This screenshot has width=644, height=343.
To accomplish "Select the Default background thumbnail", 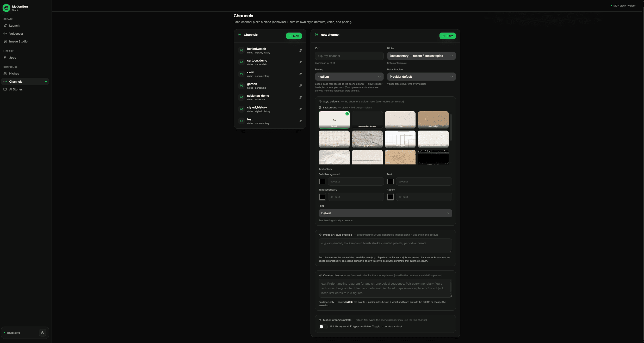I will [x=334, y=120].
